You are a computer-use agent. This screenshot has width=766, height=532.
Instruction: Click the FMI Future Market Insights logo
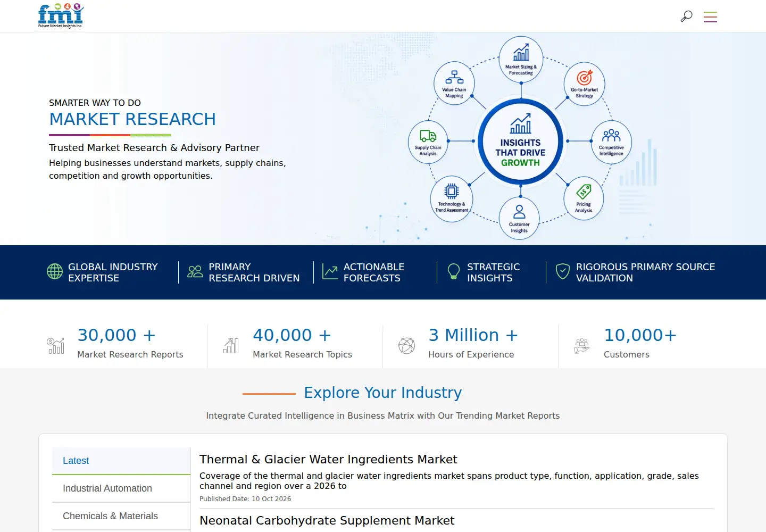pos(61,16)
